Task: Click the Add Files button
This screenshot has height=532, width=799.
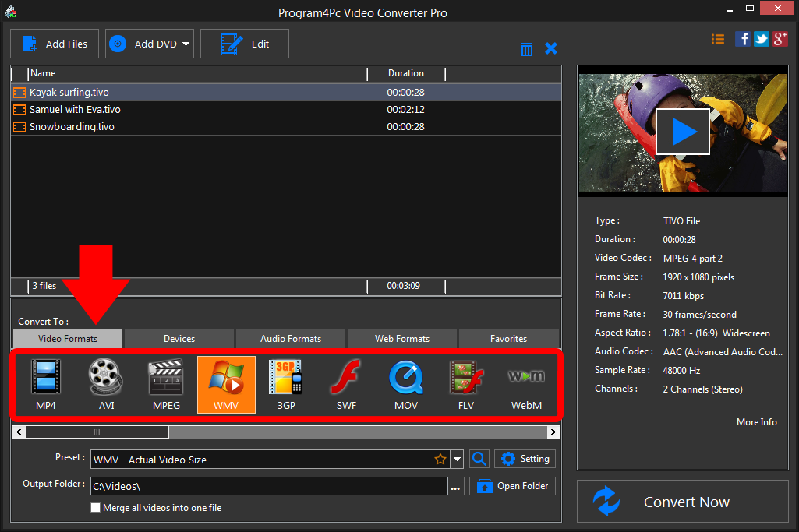Action: [x=55, y=44]
